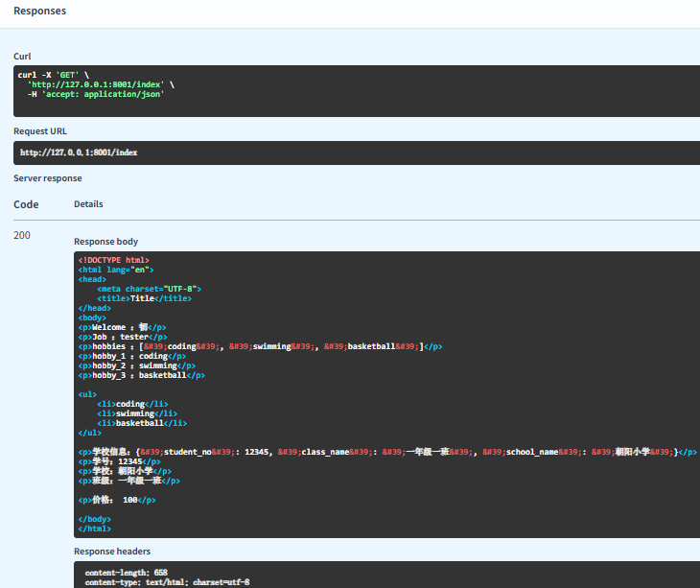The image size is (700, 588).
Task: Click the Code column header
Action: pos(26,204)
